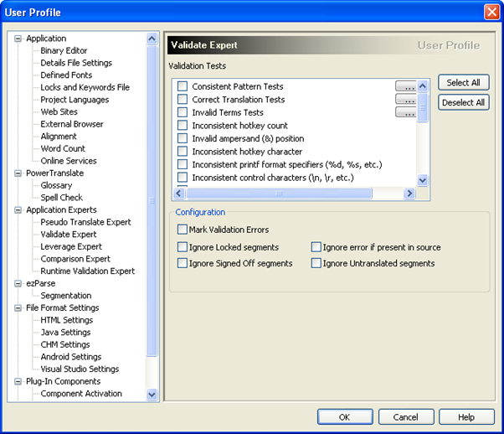Viewport: 504px width, 434px height.
Task: Select Pseudo Translate Expert
Action: (85, 222)
